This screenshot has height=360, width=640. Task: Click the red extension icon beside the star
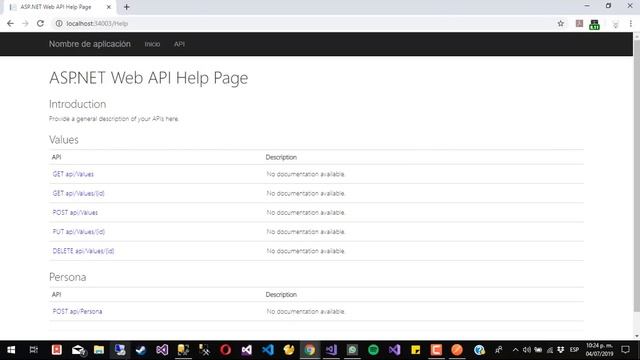pos(579,24)
